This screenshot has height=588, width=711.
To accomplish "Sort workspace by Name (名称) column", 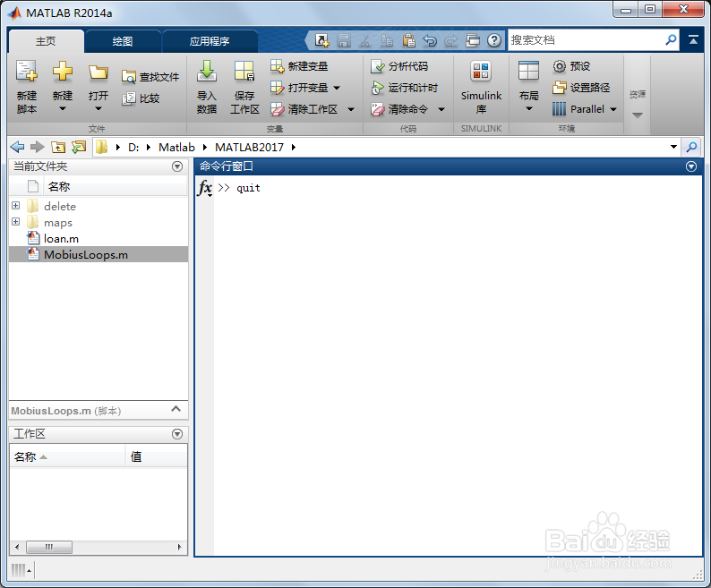I will click(x=67, y=456).
